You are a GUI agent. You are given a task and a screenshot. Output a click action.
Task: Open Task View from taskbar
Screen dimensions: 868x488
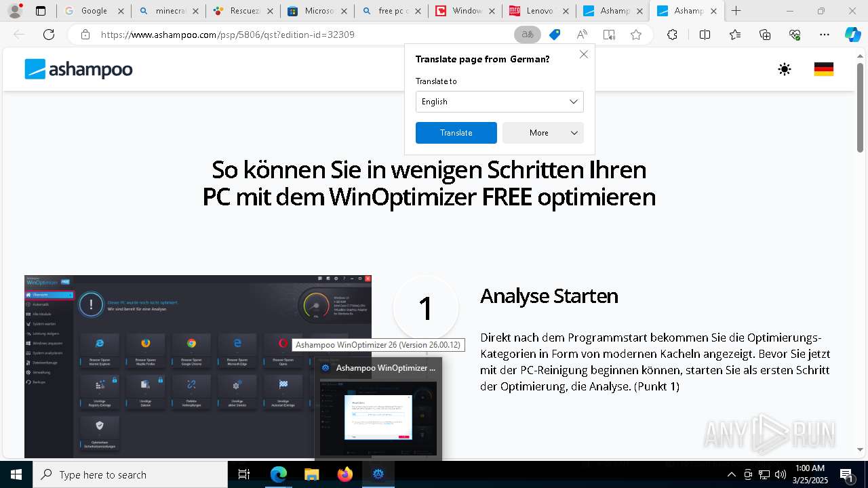[245, 474]
